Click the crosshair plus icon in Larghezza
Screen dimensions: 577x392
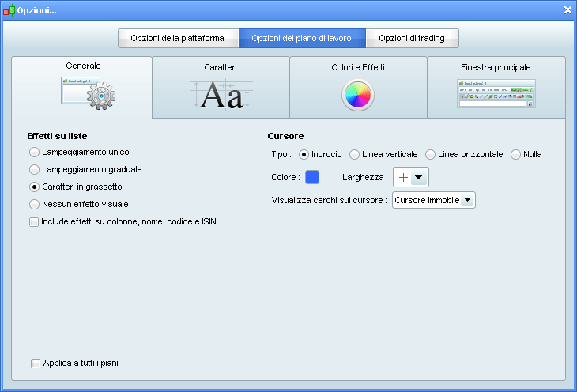(x=403, y=178)
